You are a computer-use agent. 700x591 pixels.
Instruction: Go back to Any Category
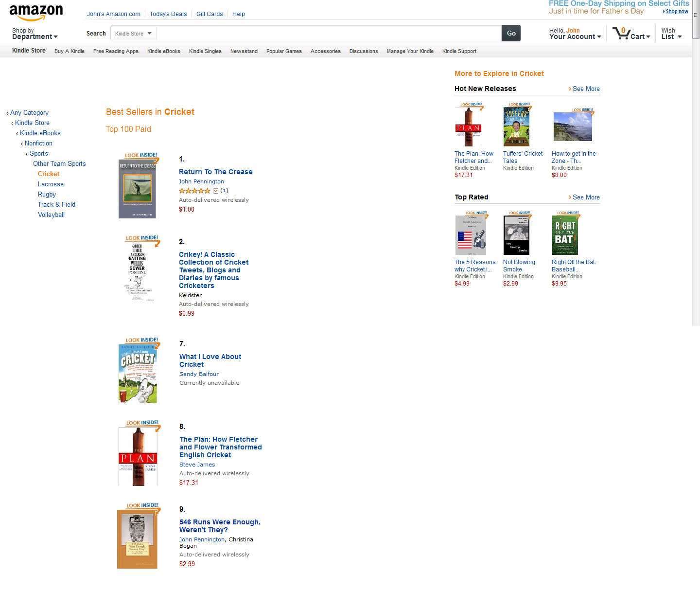click(29, 113)
